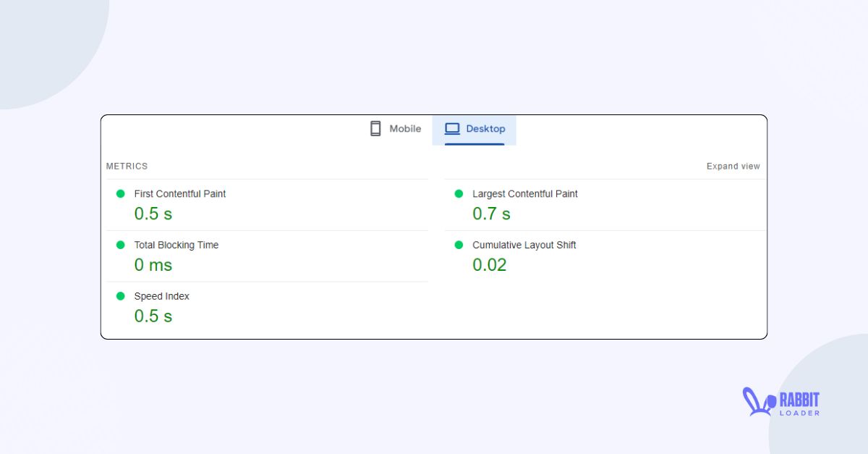868x454 pixels.
Task: Click the green dot beside Cumulative Layout Shift
Action: [x=458, y=245]
